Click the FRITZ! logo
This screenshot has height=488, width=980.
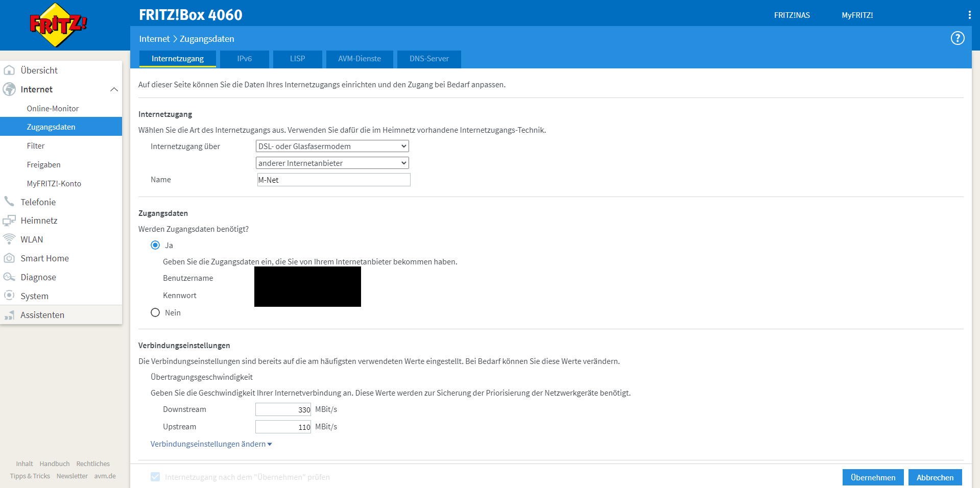click(58, 25)
